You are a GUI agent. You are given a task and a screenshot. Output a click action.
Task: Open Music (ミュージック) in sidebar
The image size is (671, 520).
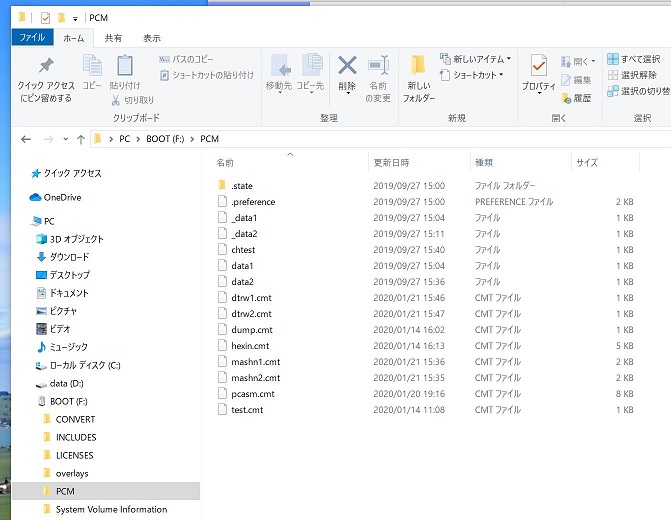(x=62, y=347)
